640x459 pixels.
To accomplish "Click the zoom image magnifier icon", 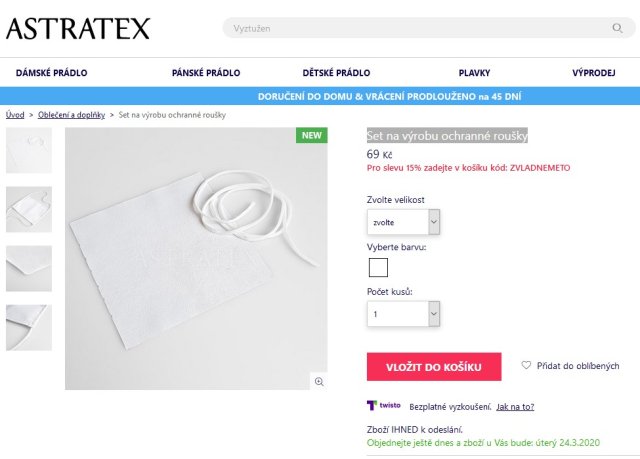I will pos(319,381).
